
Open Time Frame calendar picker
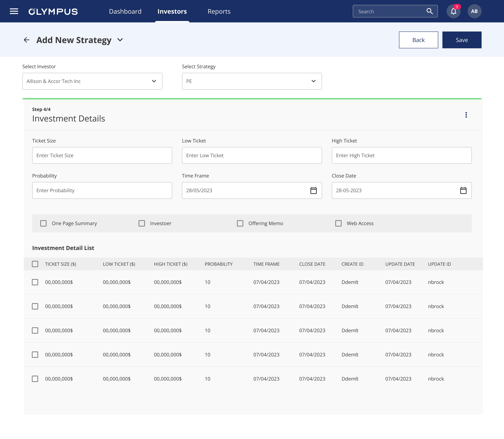pyautogui.click(x=313, y=190)
